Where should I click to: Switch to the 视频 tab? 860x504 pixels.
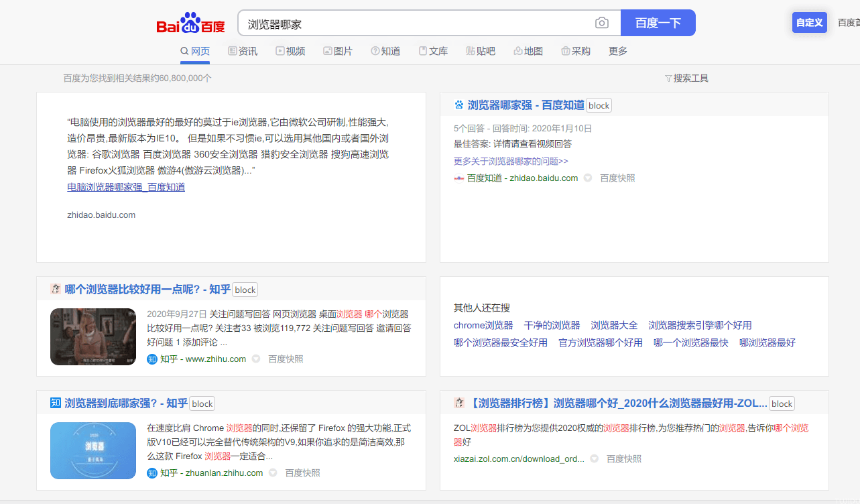pos(290,51)
